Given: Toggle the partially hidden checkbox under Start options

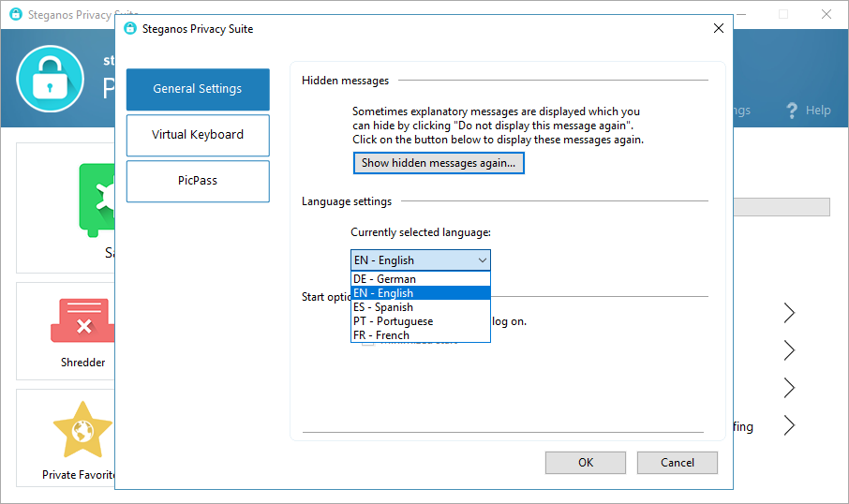Looking at the screenshot, I should [x=367, y=342].
